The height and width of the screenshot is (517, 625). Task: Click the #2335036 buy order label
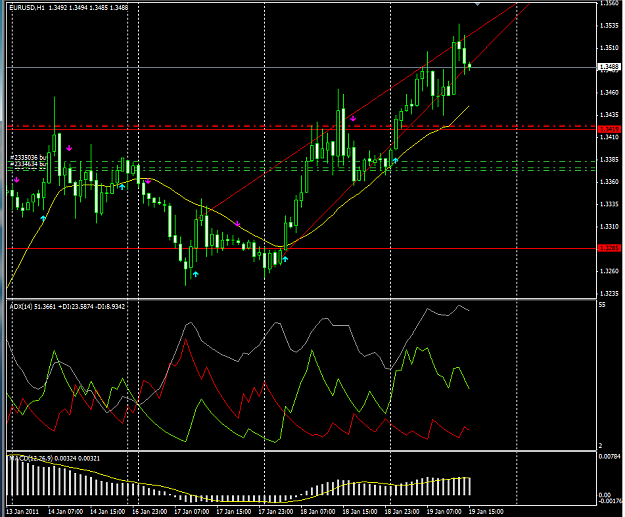28,158
